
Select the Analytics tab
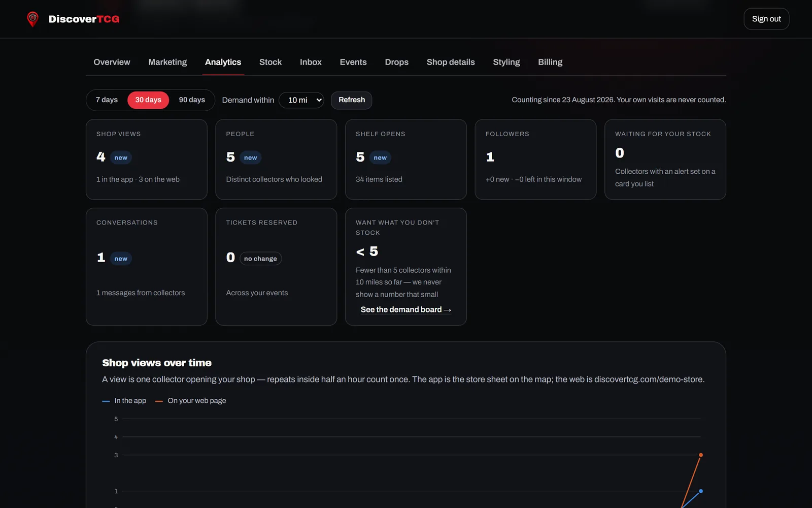point(223,62)
